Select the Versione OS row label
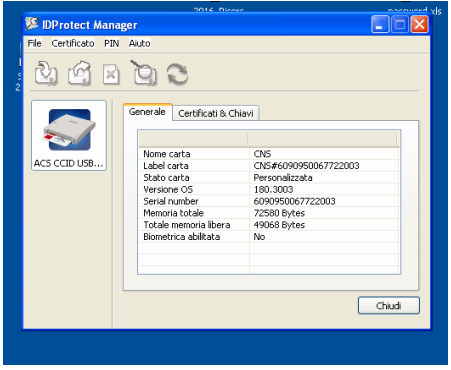 (168, 189)
